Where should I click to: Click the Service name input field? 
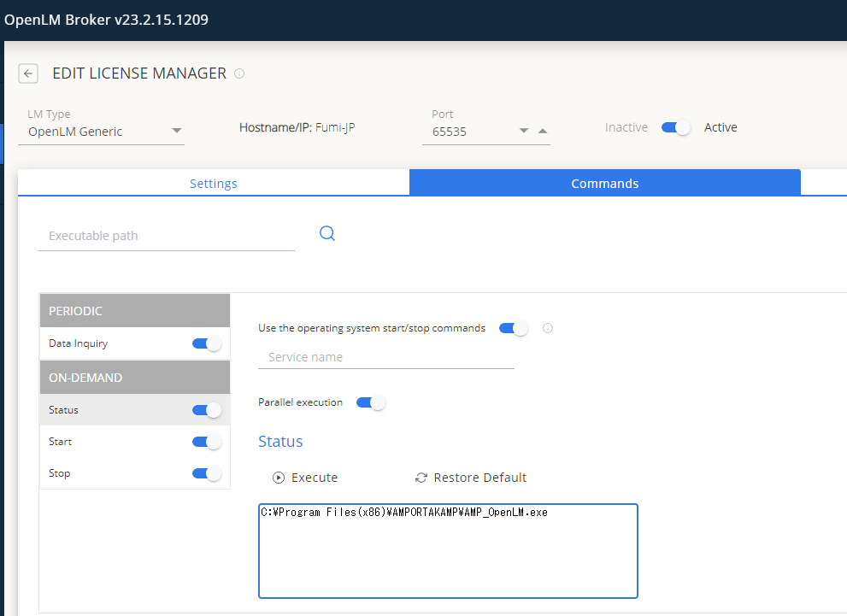(x=385, y=357)
